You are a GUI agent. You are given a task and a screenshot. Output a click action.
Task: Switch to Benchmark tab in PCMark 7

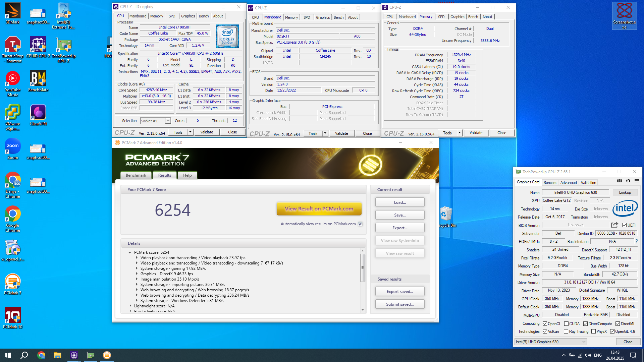point(136,175)
